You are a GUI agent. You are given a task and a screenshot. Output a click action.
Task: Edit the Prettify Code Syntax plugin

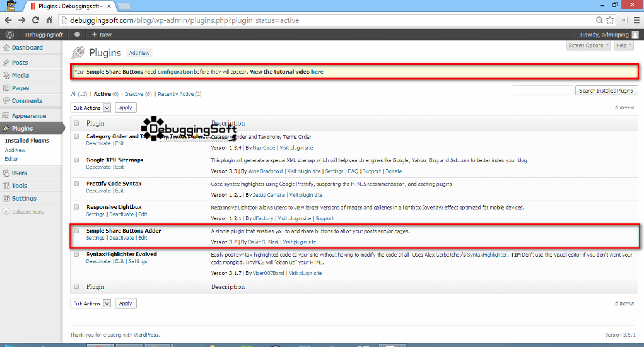point(119,191)
